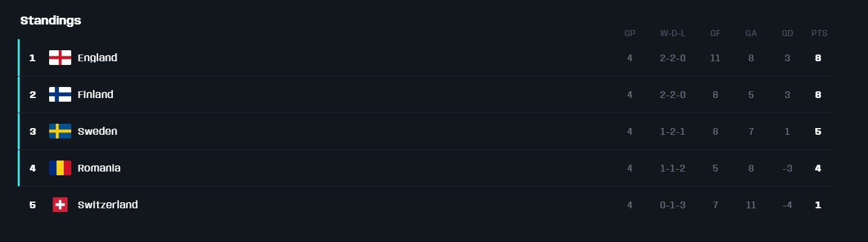Screen dimensions: 868x242
Task: Click the Romania flag icon
Action: pyautogui.click(x=60, y=168)
